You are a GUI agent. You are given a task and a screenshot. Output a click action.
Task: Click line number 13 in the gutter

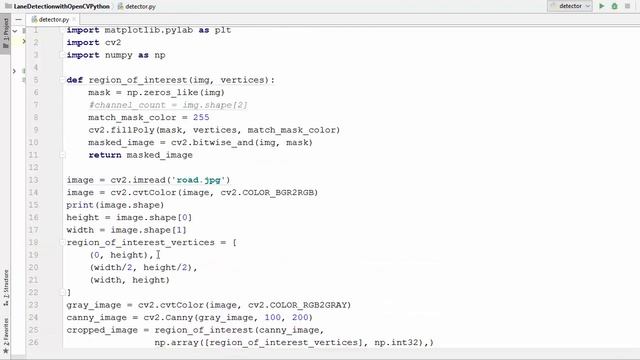pyautogui.click(x=33, y=180)
